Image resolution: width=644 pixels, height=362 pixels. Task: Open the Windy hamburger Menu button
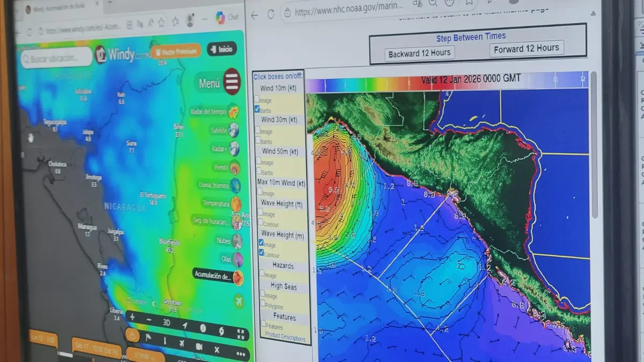232,82
